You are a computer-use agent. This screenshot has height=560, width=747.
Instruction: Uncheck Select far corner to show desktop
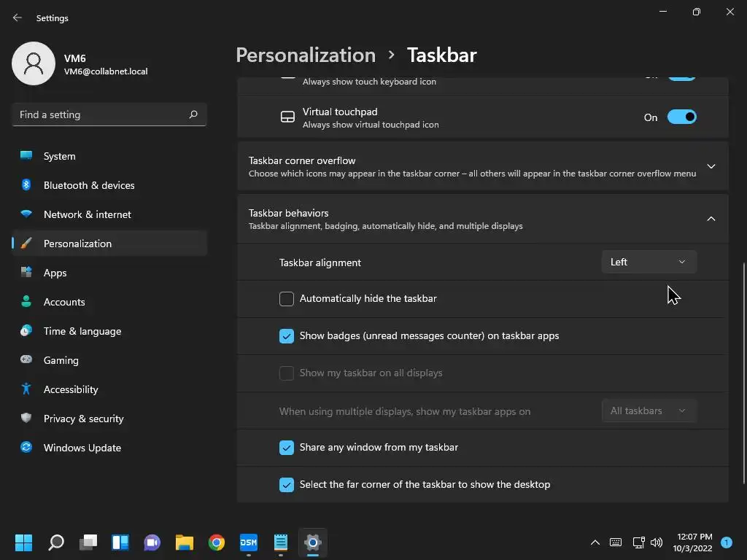click(x=286, y=484)
